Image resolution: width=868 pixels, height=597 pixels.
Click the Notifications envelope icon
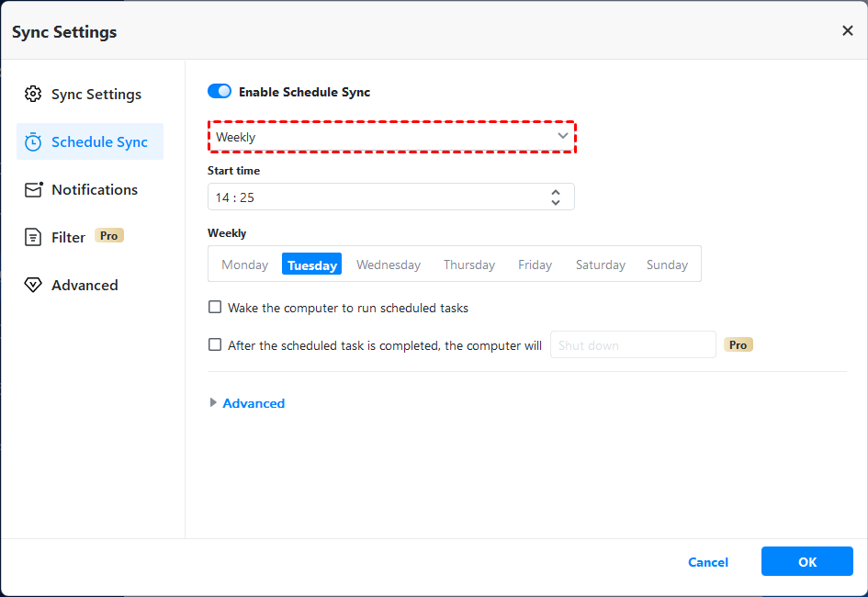click(x=34, y=189)
